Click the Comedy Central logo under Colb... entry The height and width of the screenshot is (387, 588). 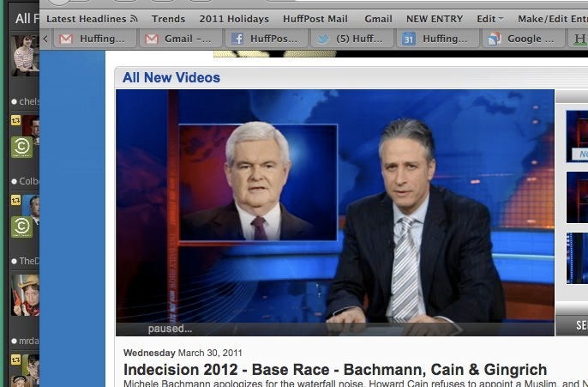pos(21,227)
